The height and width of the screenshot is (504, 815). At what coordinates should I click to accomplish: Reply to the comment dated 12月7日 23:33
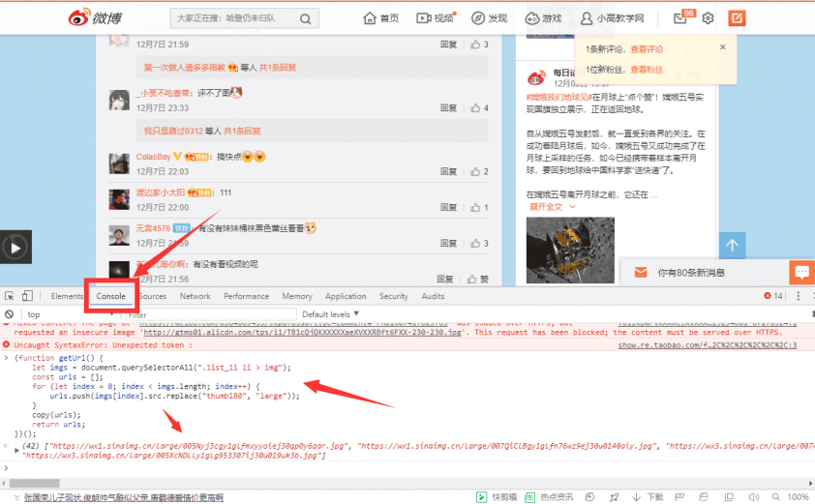pos(448,108)
